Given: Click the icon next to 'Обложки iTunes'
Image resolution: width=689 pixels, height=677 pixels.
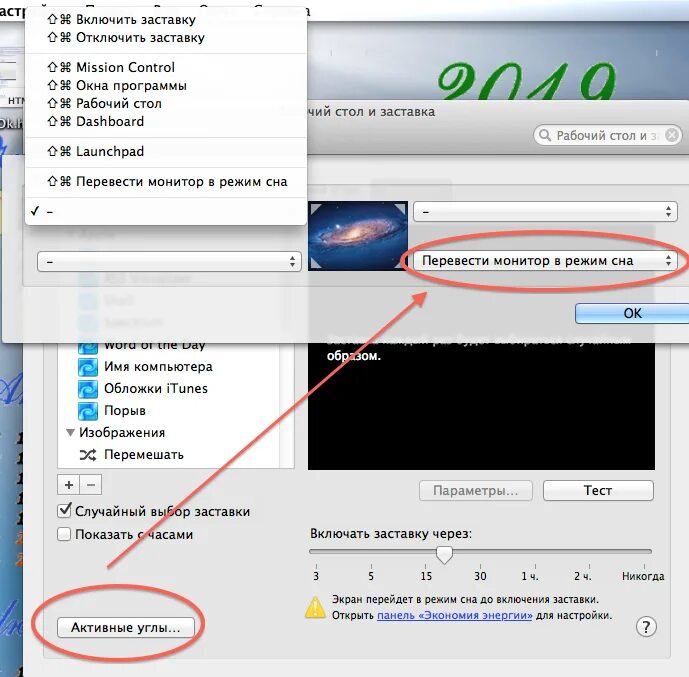Looking at the screenshot, I should 88,389.
